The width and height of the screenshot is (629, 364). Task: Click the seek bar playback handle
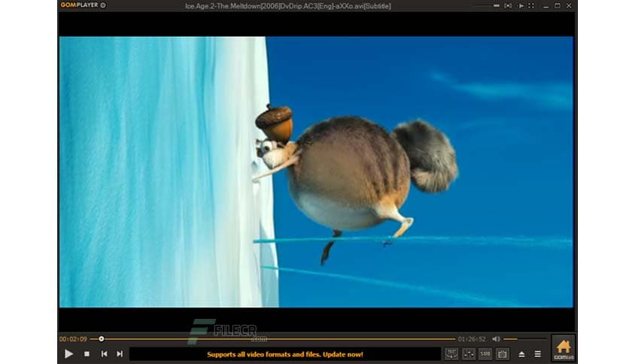point(102,339)
